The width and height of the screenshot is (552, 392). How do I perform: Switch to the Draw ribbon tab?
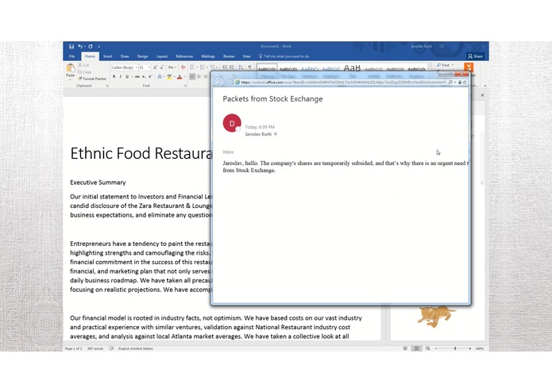(x=125, y=56)
